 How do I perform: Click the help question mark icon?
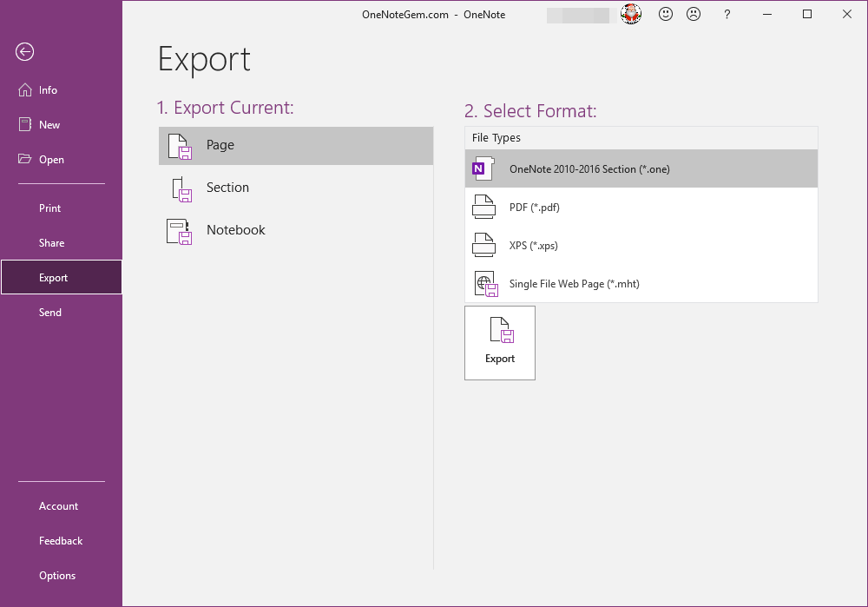[727, 14]
